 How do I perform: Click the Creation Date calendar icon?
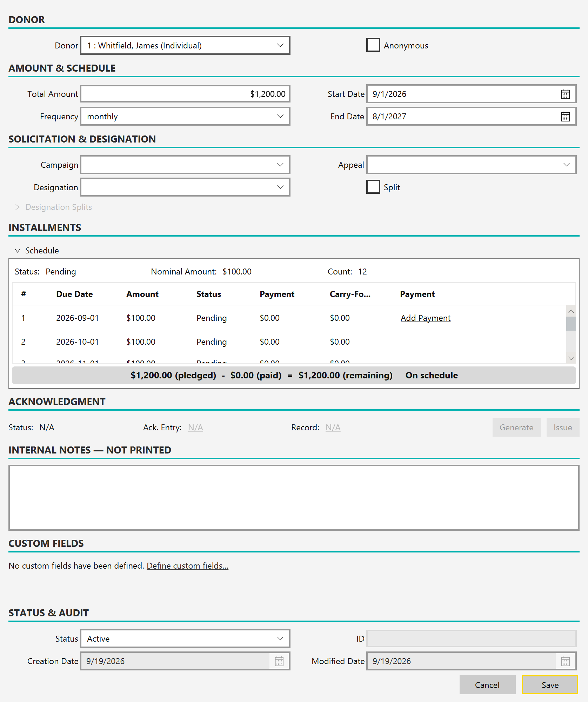[279, 661]
